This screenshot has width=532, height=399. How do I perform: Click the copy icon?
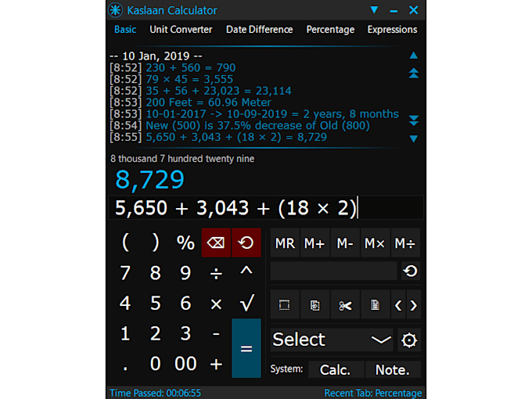click(x=315, y=305)
